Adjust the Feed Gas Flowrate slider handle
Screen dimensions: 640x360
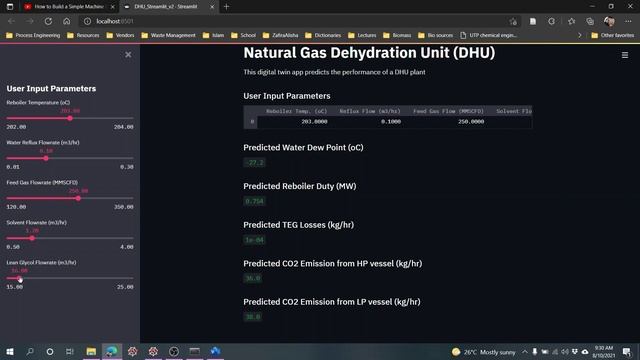pos(78,198)
